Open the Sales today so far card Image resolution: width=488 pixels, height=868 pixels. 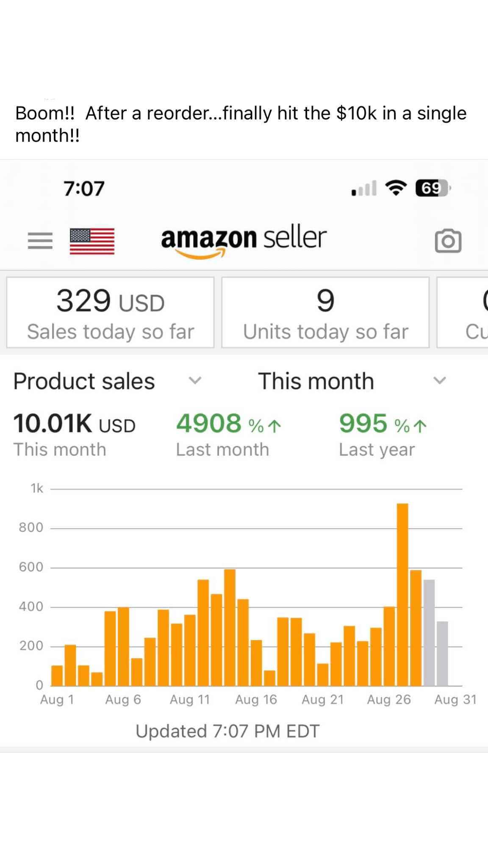pyautogui.click(x=110, y=313)
